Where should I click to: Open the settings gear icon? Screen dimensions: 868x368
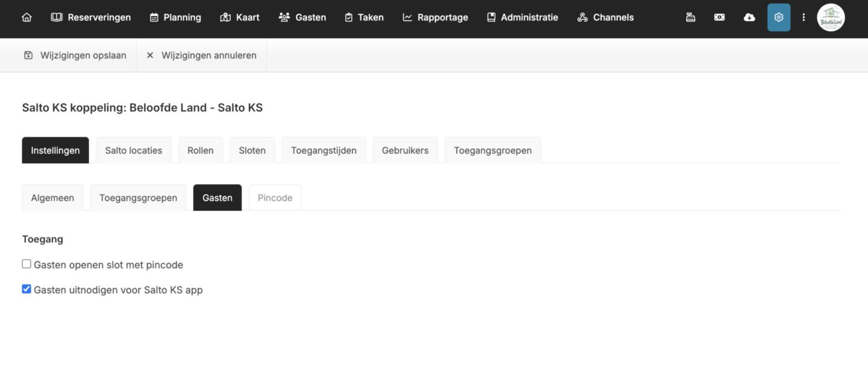click(778, 17)
